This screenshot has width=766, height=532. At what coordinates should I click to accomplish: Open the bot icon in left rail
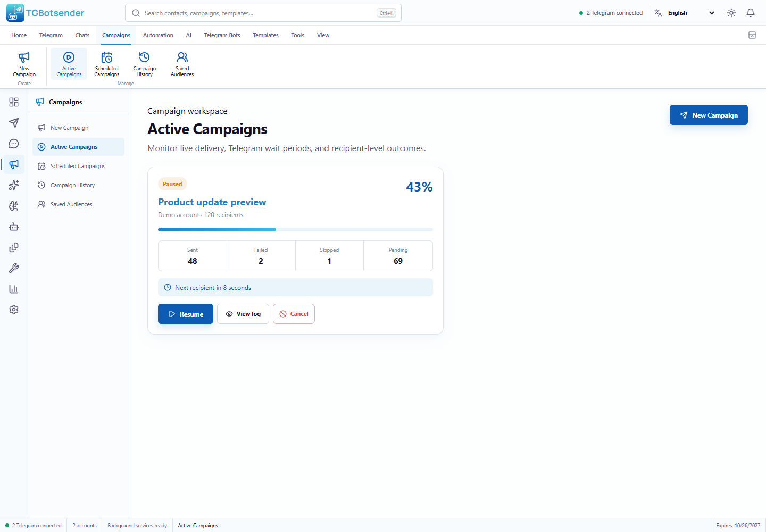(14, 227)
